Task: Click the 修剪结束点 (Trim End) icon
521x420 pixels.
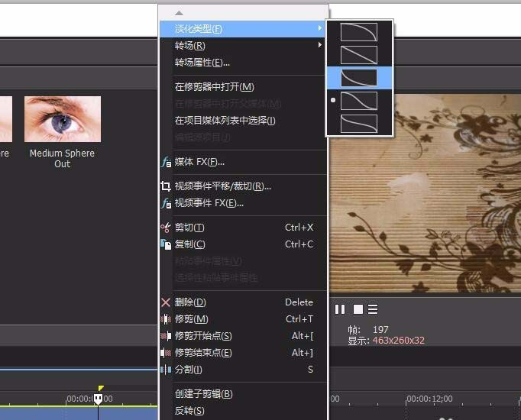Action: (166, 353)
